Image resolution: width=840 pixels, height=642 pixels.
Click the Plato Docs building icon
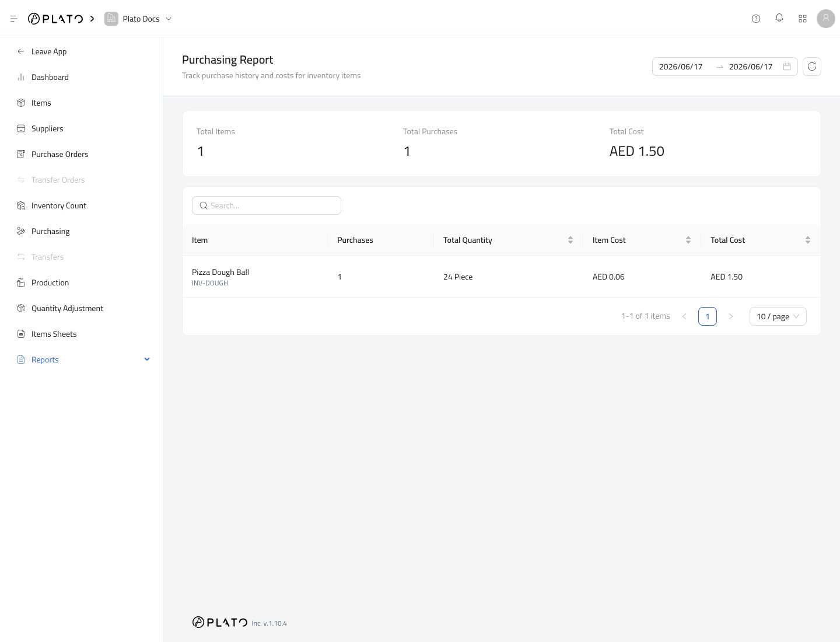(x=111, y=19)
